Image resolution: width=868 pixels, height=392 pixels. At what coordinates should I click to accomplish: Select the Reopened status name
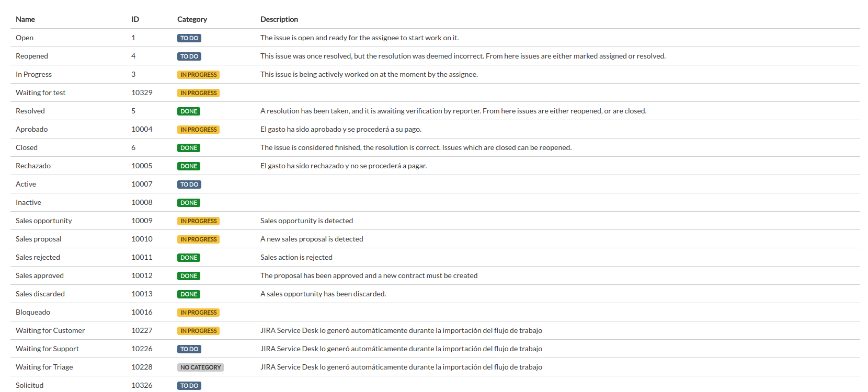pyautogui.click(x=32, y=56)
